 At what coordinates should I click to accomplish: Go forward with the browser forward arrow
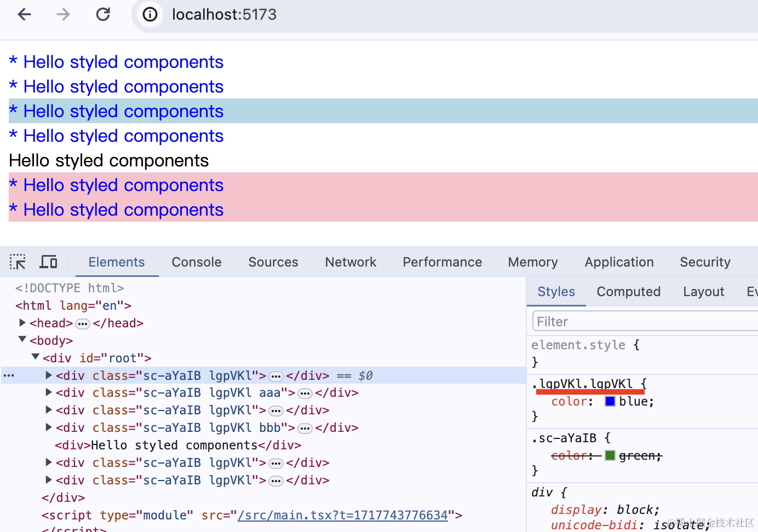[64, 14]
